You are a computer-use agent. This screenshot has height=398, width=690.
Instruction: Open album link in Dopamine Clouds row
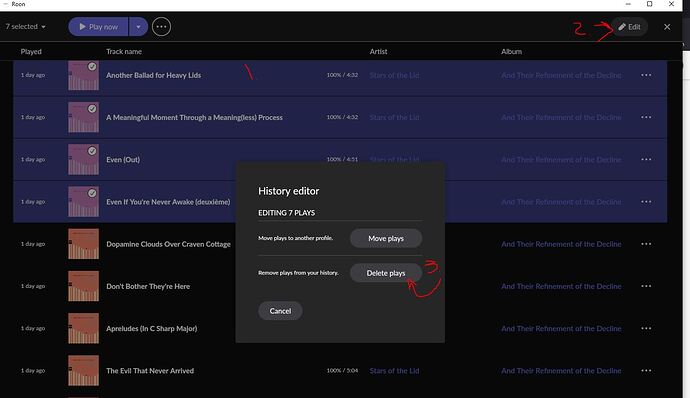click(x=561, y=244)
